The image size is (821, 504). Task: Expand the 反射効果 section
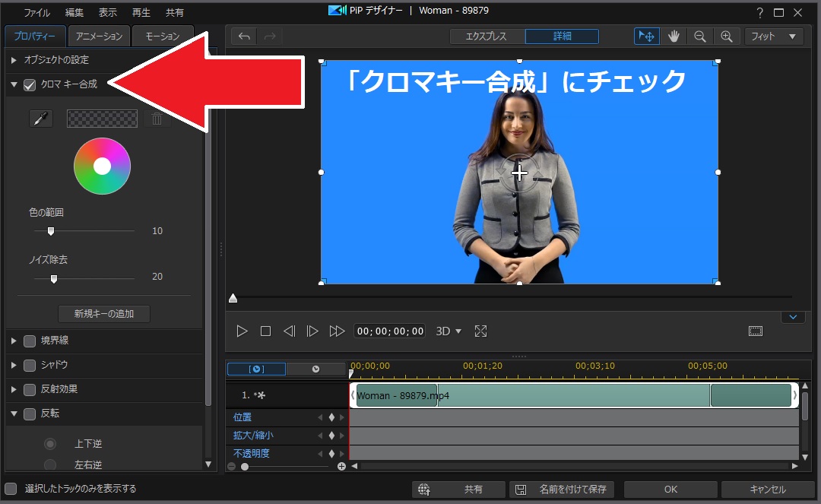pos(14,389)
